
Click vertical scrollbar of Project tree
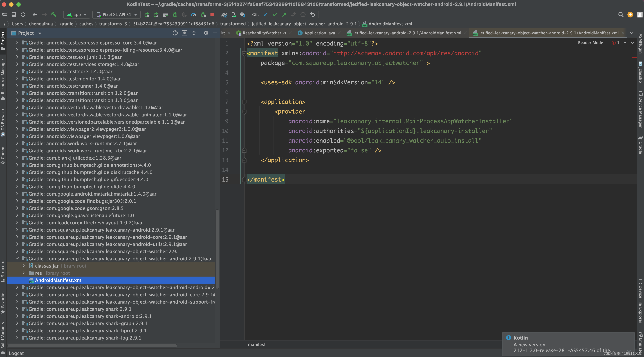217,249
